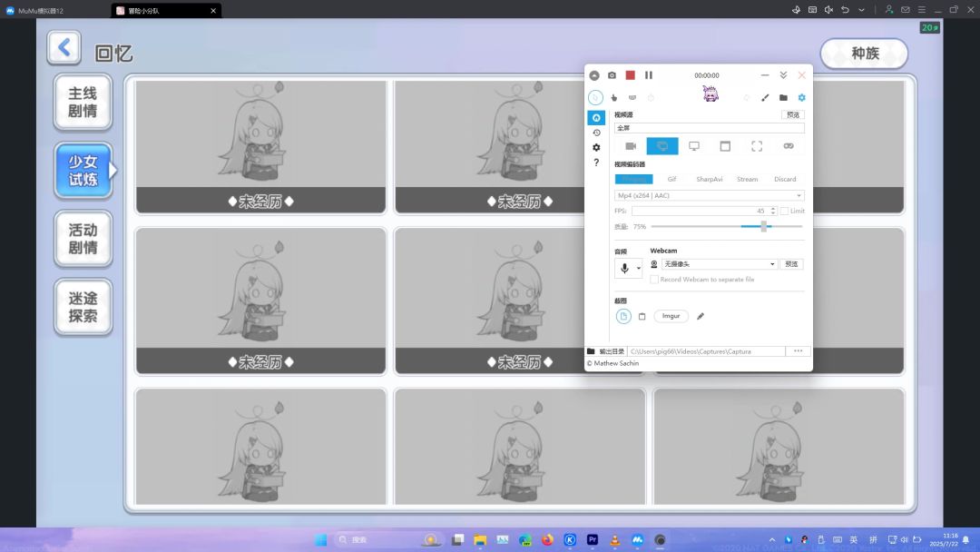The width and height of the screenshot is (980, 552).
Task: Pause recording with the pause button
Action: coord(648,75)
